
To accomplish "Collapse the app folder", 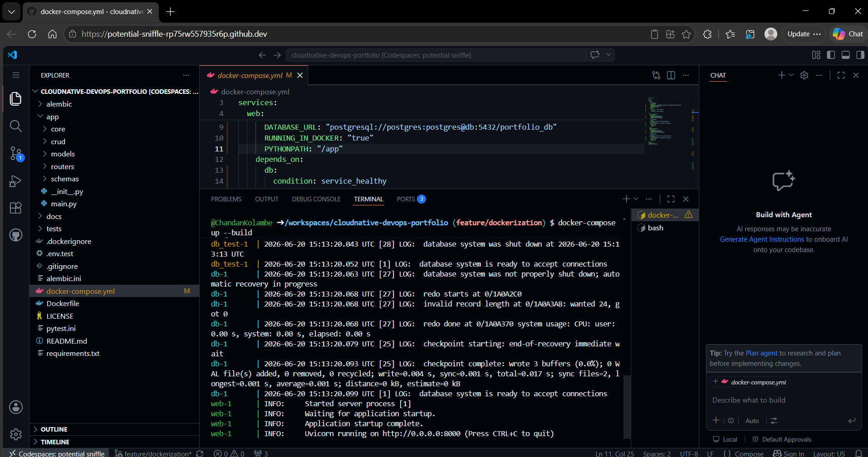I will [x=114, y=117].
